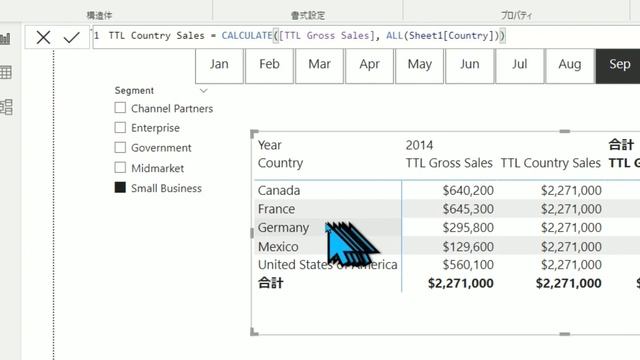640x360 pixels.
Task: Click the left-middle matrix resize handle
Action: (x=252, y=233)
